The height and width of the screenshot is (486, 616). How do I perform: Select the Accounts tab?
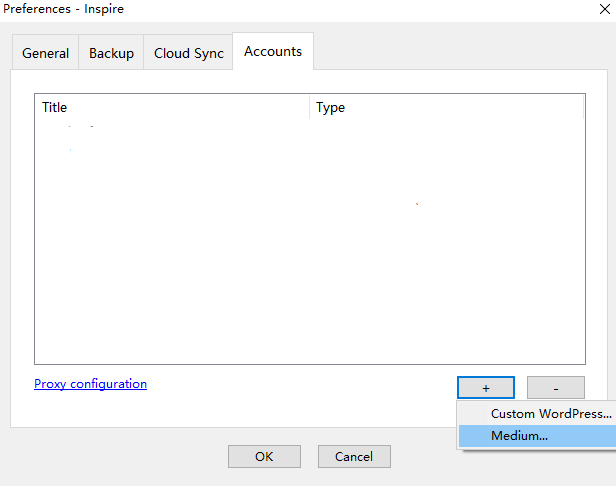pyautogui.click(x=273, y=52)
